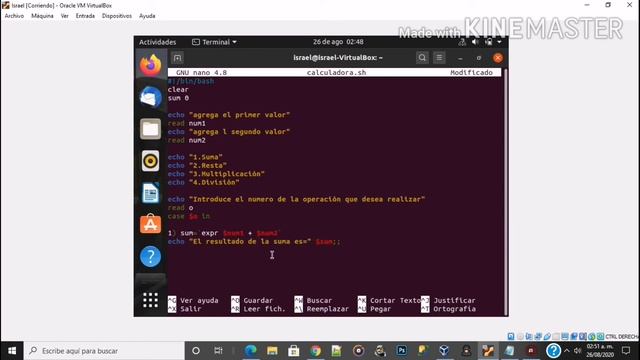Open the Máquina menu in VirtualBox
Image resolution: width=640 pixels, height=360 pixels.
coord(42,16)
